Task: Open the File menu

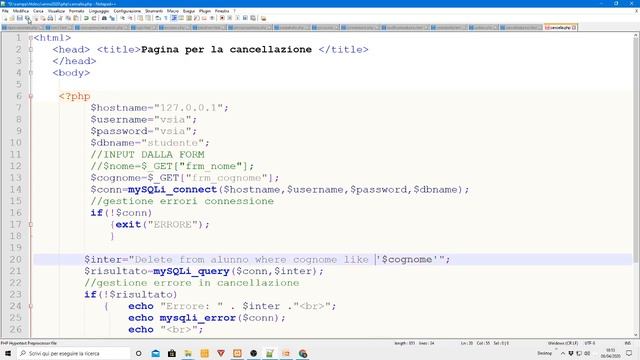Action: tap(5, 11)
